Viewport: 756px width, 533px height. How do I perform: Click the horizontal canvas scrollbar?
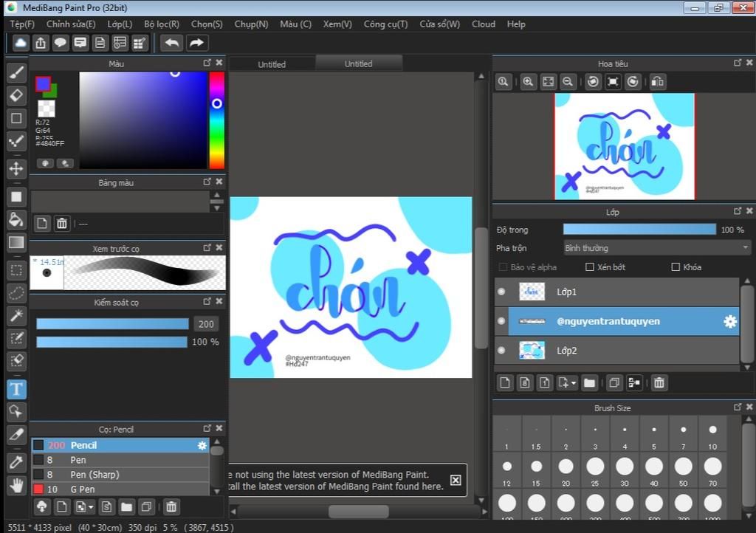[x=359, y=512]
